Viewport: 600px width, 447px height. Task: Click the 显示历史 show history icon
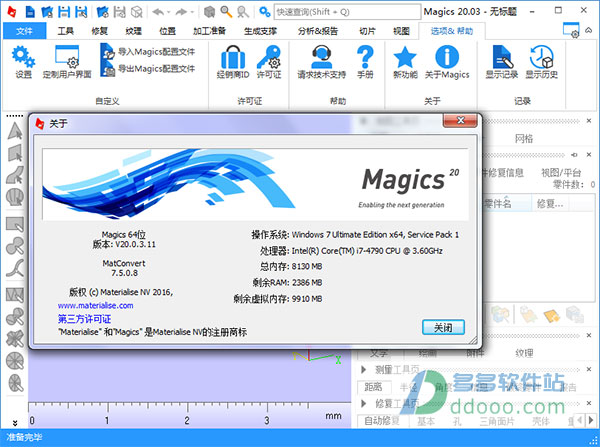[541, 62]
